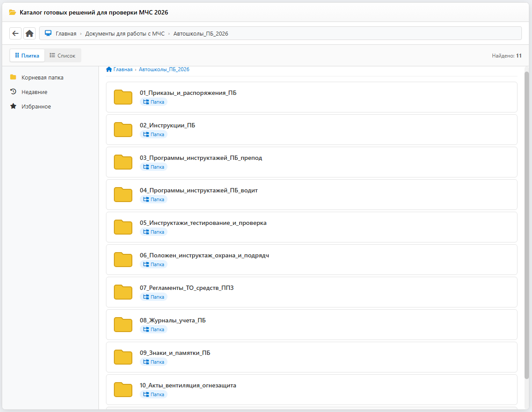Click the Избранное star icon
Image resolution: width=532 pixels, height=412 pixels.
[x=13, y=106]
